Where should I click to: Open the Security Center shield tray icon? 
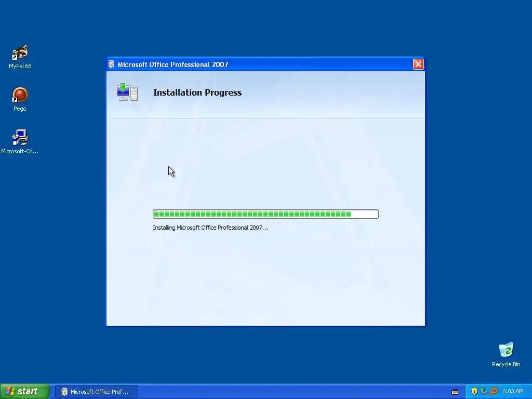[474, 391]
